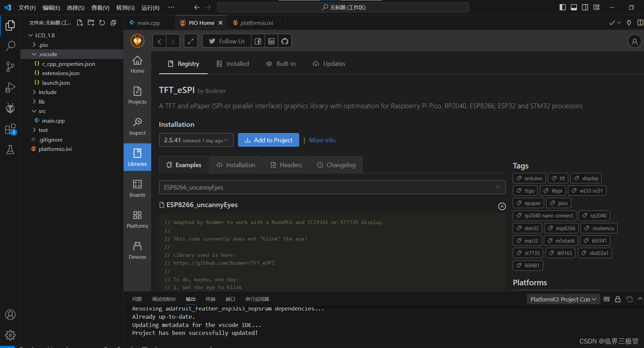
Task: Collapse all folders in explorer
Action: tap(113, 23)
